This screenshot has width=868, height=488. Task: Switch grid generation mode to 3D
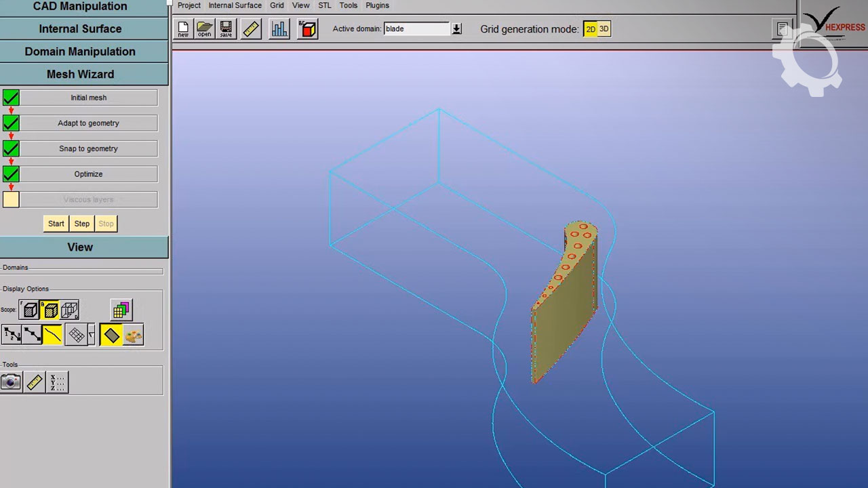click(x=604, y=29)
